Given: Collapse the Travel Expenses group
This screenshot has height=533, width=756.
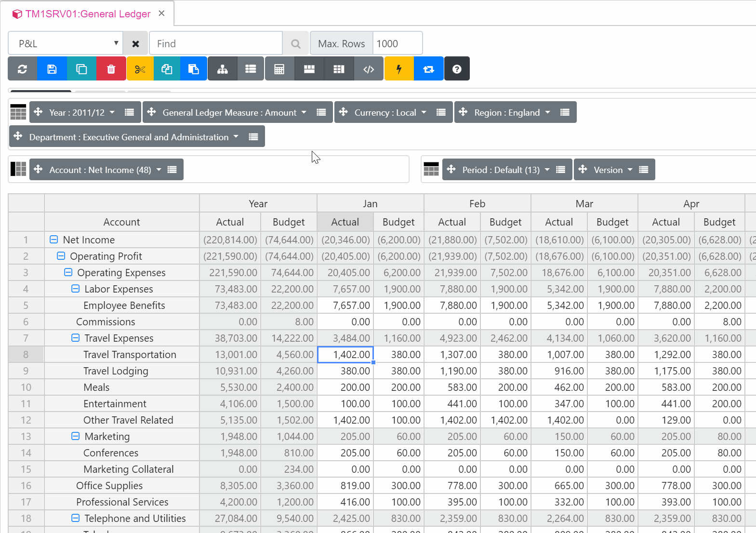Looking at the screenshot, I should tap(76, 338).
